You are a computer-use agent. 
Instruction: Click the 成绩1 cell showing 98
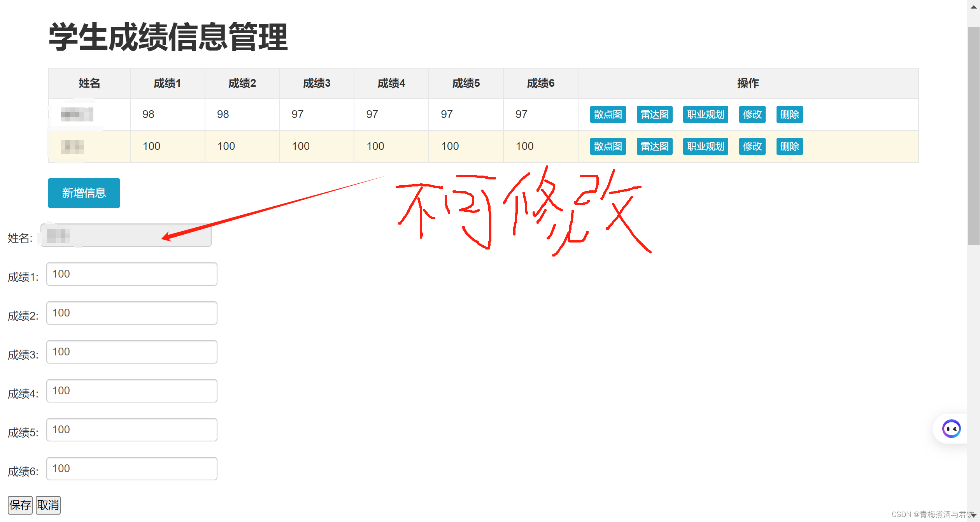click(167, 114)
